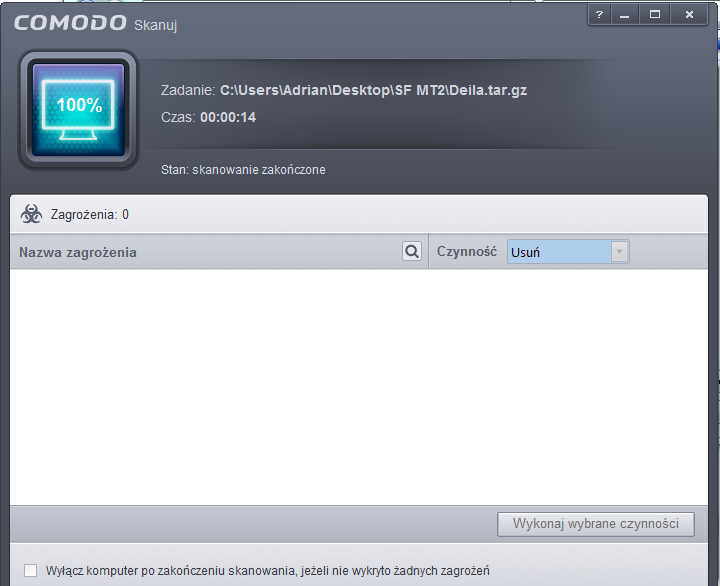Click the biohazard threats icon
Image resolution: width=720 pixels, height=586 pixels.
point(31,214)
